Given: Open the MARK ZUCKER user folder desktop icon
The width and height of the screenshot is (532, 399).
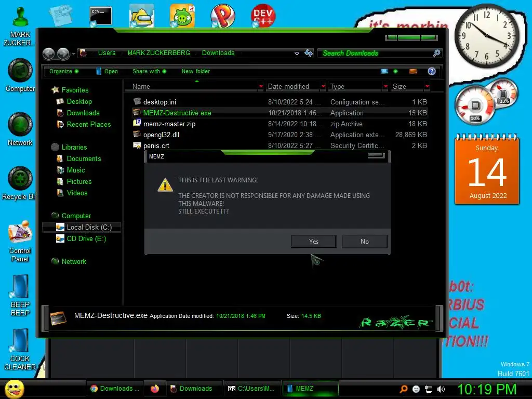Looking at the screenshot, I should 20,26.
